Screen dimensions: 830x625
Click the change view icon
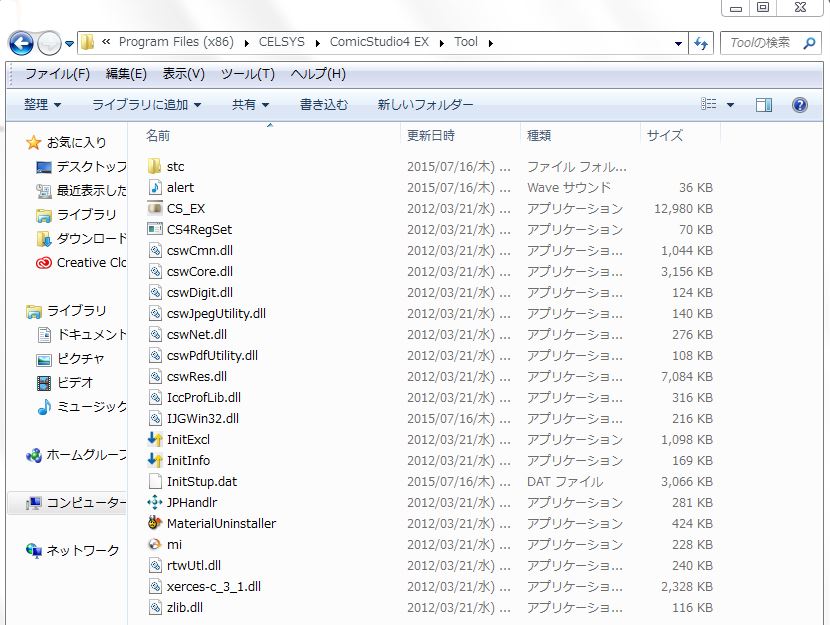709,104
